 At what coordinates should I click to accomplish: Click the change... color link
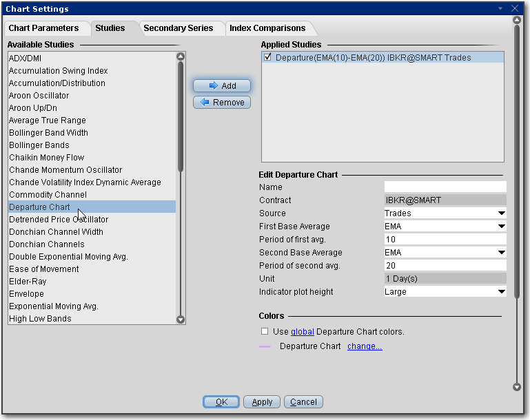(x=365, y=346)
